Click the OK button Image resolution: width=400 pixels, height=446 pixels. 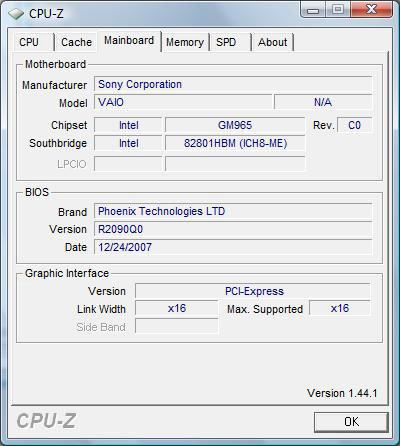[x=351, y=422]
